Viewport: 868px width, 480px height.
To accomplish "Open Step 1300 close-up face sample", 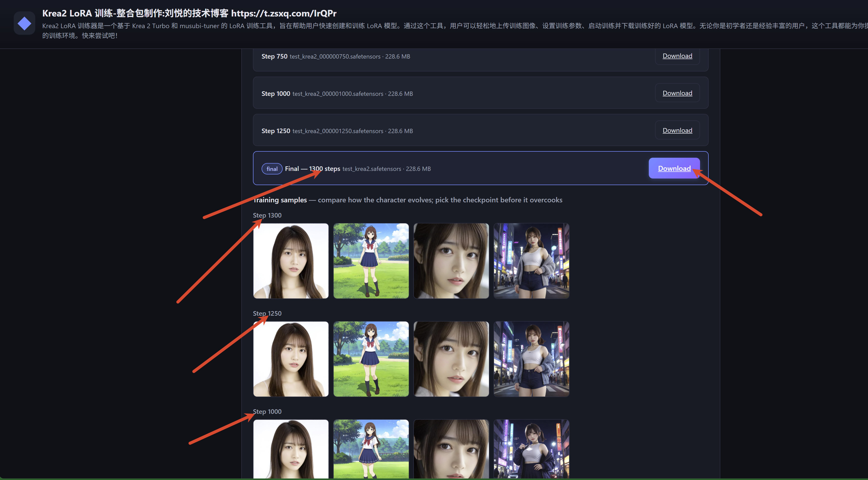I will click(451, 261).
